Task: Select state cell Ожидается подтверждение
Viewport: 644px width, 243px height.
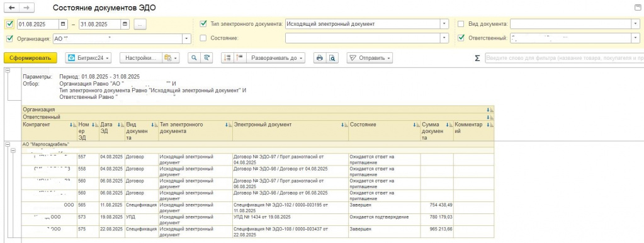Action: click(x=385, y=220)
